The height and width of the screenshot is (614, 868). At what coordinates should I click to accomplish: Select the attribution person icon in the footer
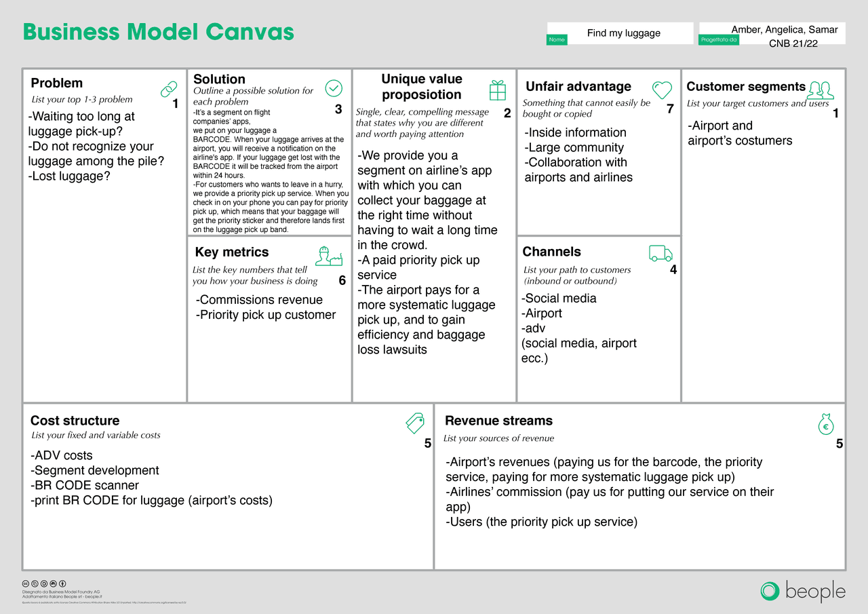tap(62, 583)
